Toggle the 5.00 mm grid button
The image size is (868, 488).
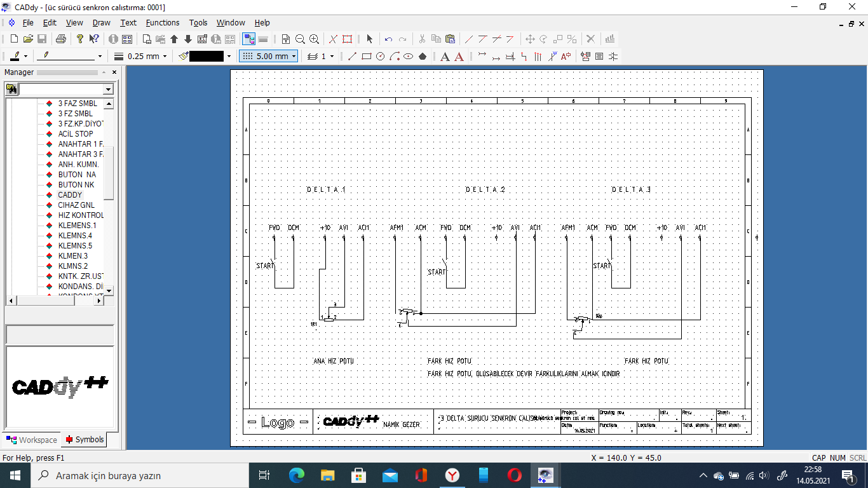pos(268,57)
